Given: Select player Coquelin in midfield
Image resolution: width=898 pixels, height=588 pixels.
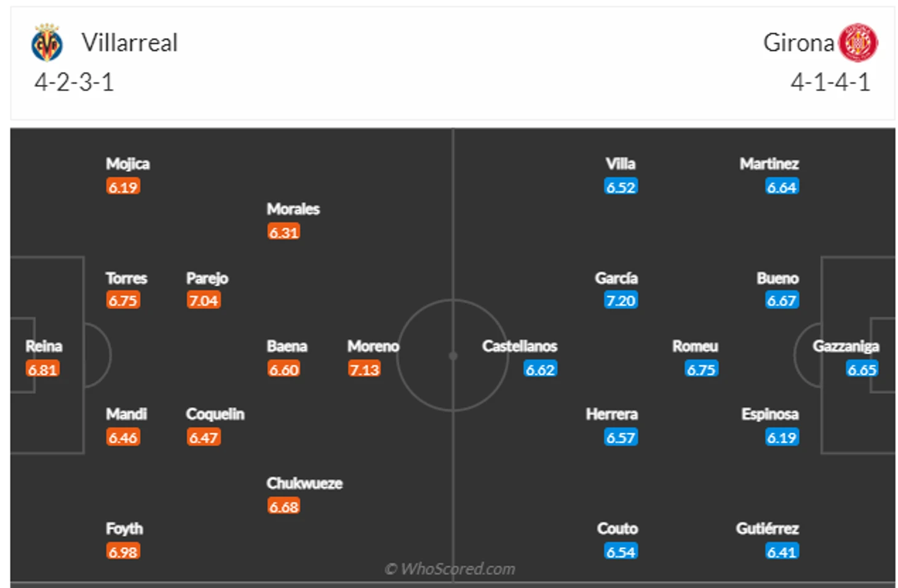Looking at the screenshot, I should click(x=215, y=414).
